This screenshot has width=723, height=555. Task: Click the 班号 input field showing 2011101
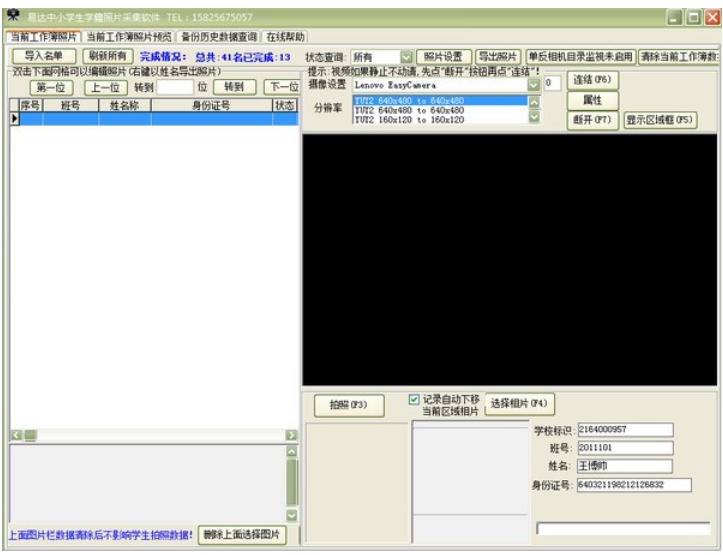(625, 448)
